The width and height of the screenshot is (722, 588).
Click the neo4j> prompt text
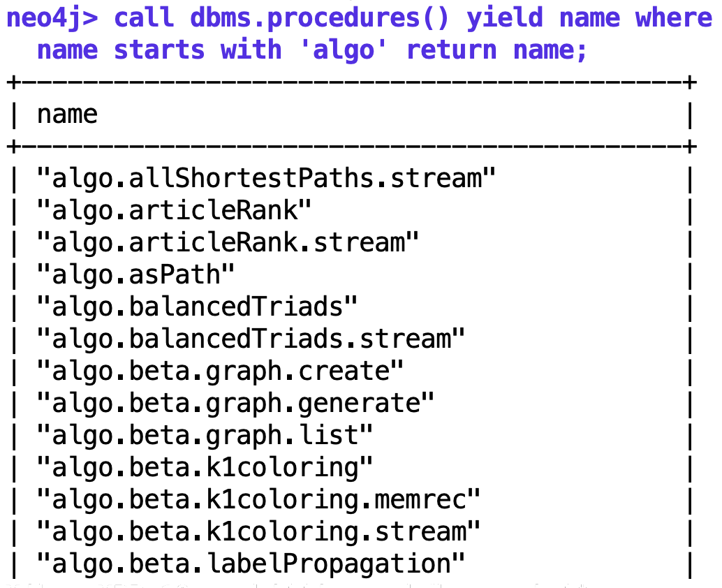(52, 18)
